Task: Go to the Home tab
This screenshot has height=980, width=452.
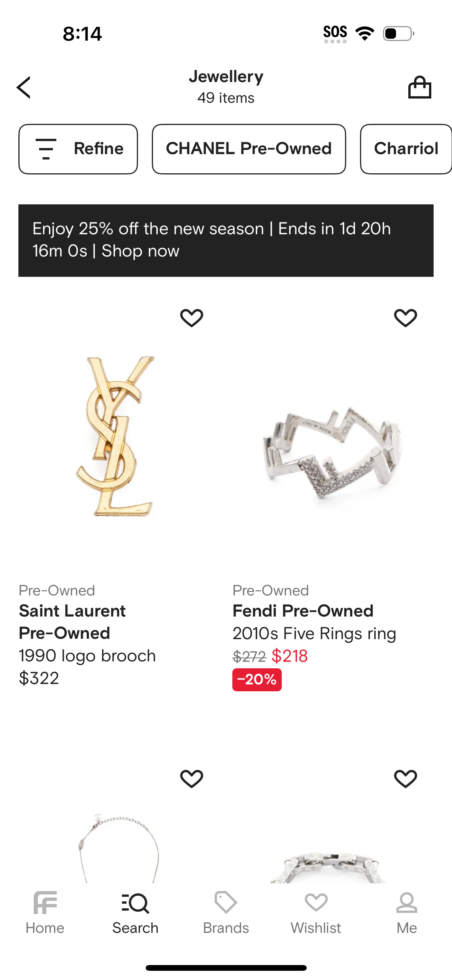Action: pyautogui.click(x=45, y=913)
